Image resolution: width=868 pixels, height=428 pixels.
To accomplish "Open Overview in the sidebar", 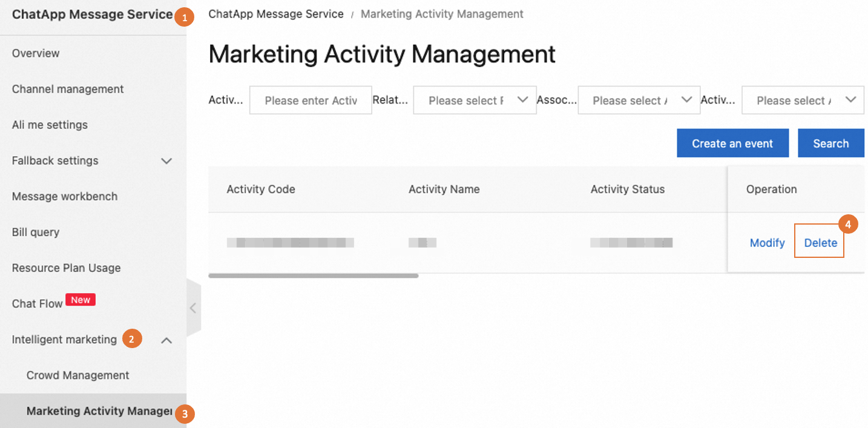I will [x=36, y=53].
